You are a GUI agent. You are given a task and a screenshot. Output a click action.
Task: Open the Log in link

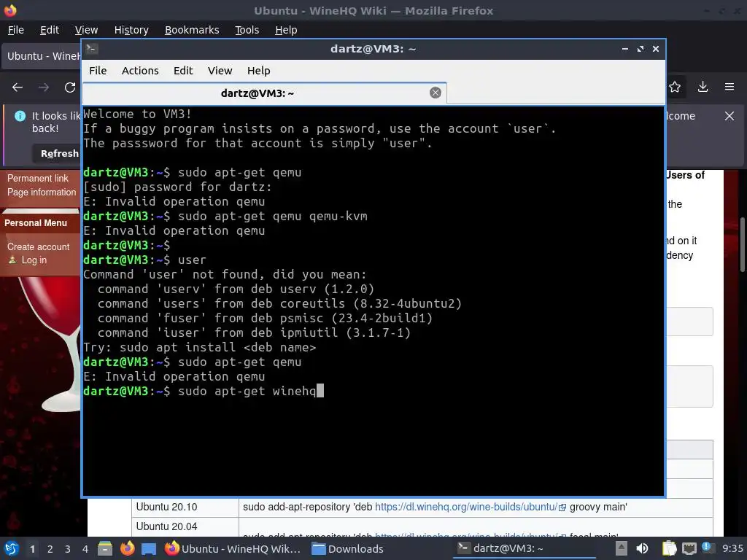(34, 260)
